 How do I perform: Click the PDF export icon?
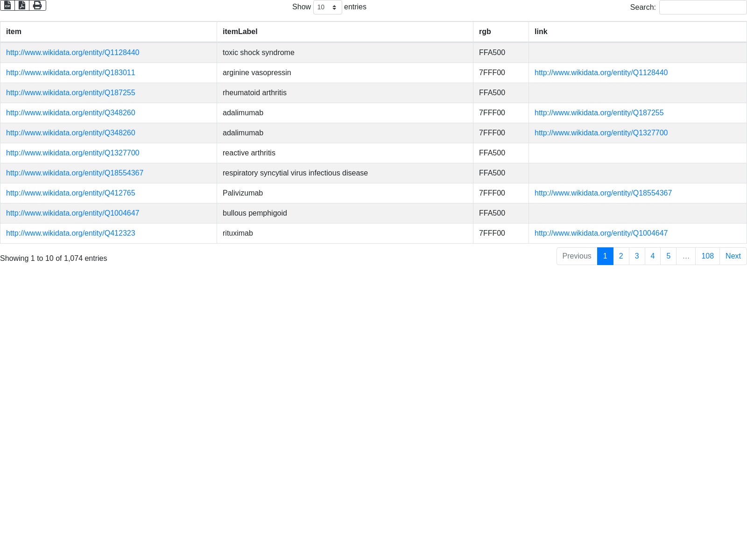click(22, 5)
